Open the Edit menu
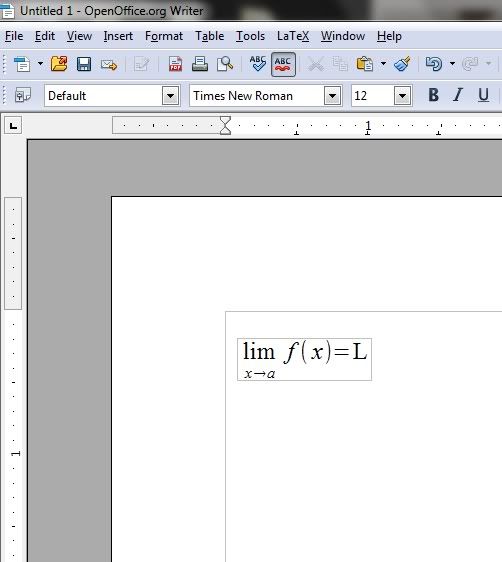The width and height of the screenshot is (502, 562). (x=45, y=36)
